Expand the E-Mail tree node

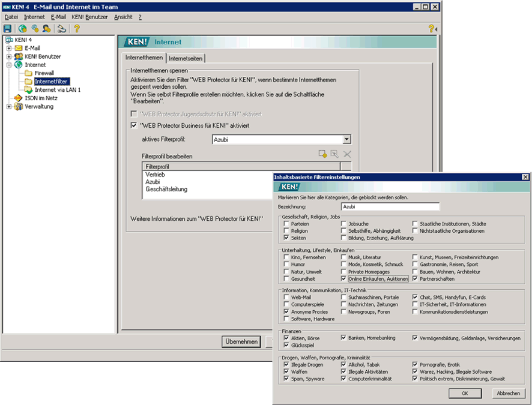[x=9, y=48]
